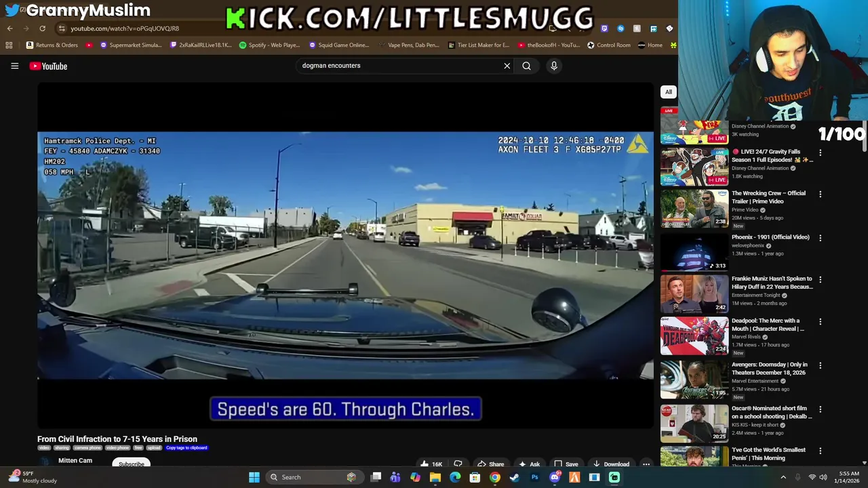
Task: Clear the search box with the X
Action: (x=507, y=66)
